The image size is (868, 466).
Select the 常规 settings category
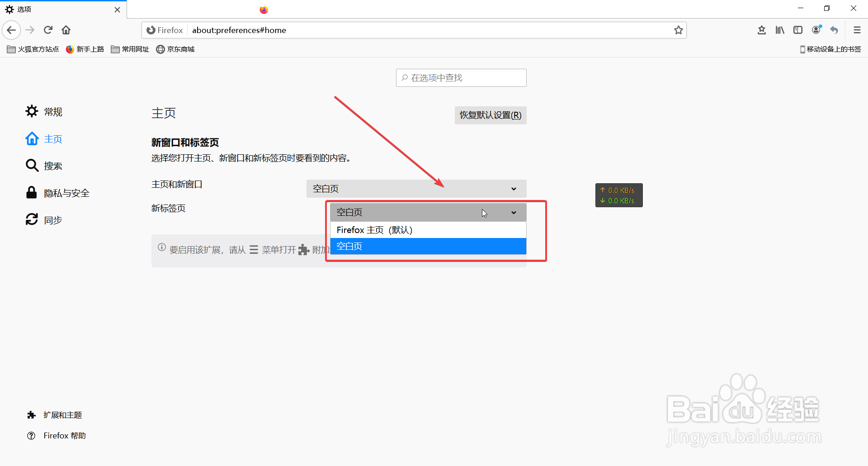[x=44, y=112]
